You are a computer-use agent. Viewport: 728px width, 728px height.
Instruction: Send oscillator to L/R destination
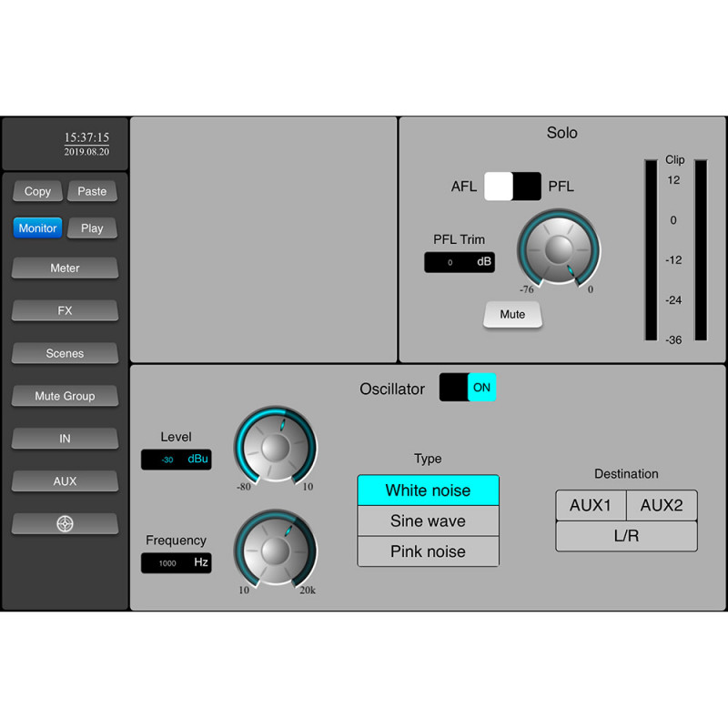pos(626,536)
